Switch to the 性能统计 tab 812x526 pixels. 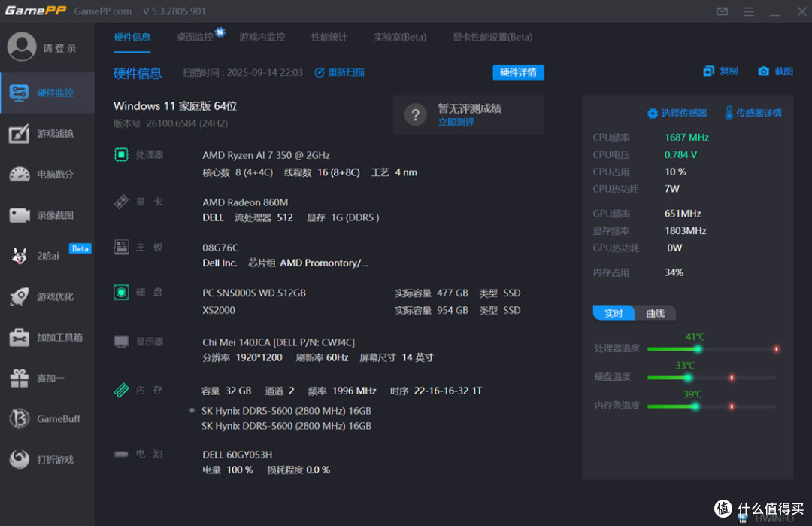(x=329, y=38)
